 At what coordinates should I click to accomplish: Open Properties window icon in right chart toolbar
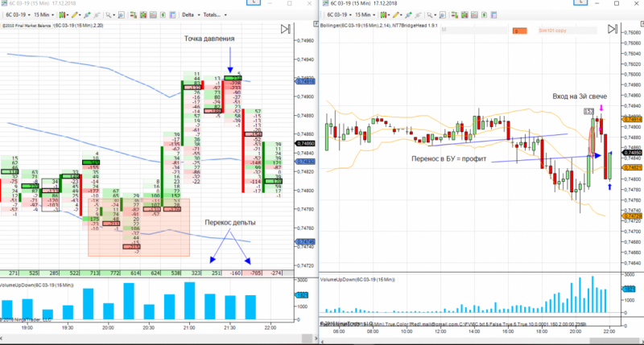493,14
